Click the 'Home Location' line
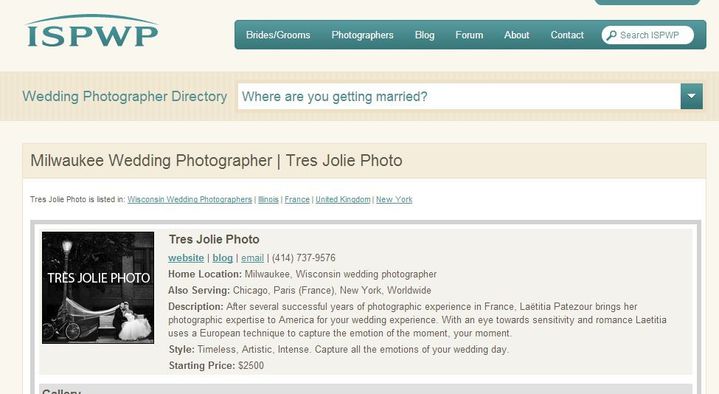 [x=302, y=274]
